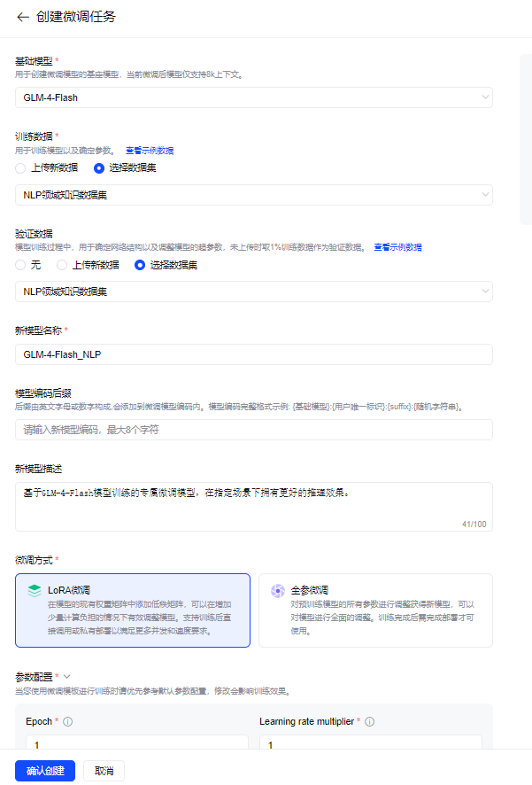532x785 pixels.
Task: Click the 取消 button
Action: [104, 771]
